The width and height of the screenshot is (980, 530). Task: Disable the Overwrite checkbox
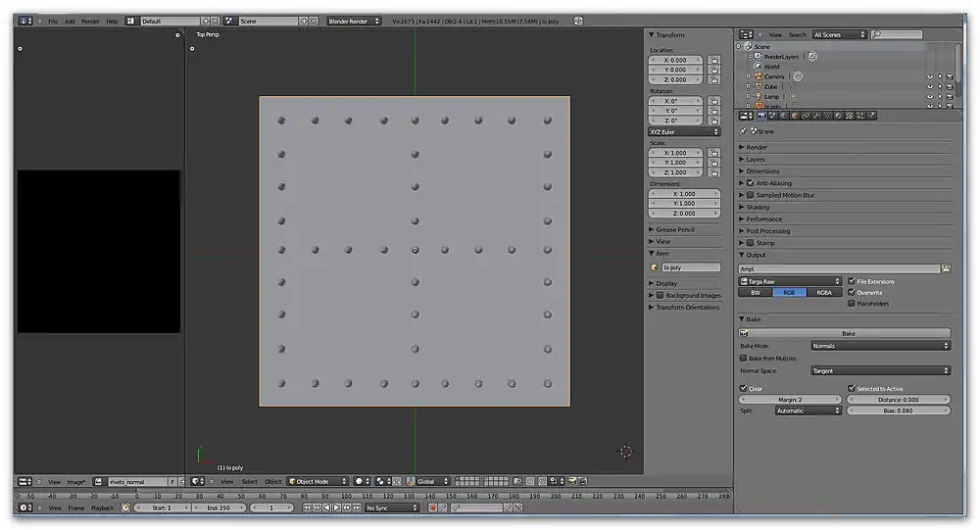[852, 292]
